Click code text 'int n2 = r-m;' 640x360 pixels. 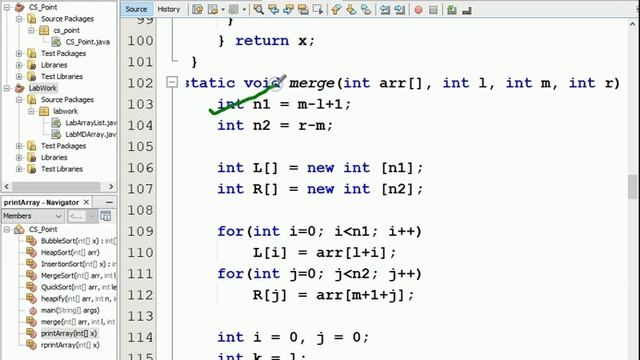point(275,125)
